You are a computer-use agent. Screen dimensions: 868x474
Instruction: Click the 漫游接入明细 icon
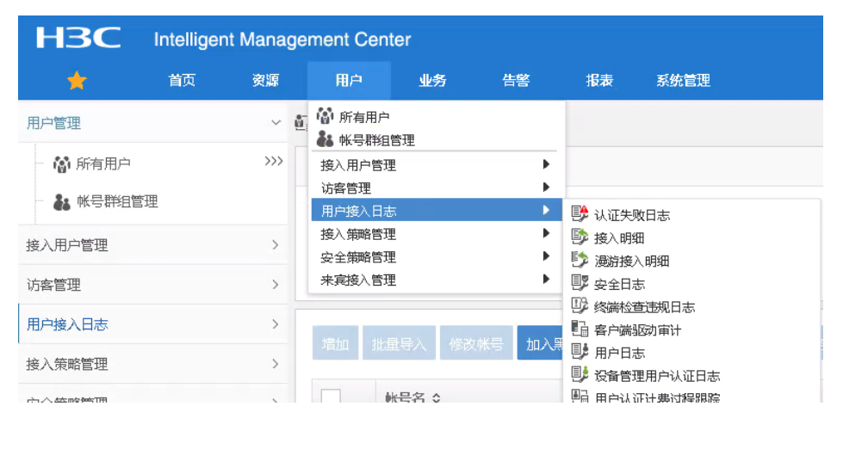point(580,261)
